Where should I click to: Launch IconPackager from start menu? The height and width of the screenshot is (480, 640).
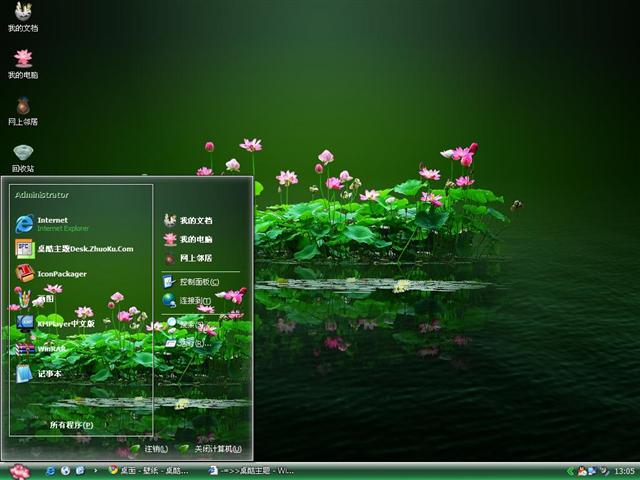[60, 273]
